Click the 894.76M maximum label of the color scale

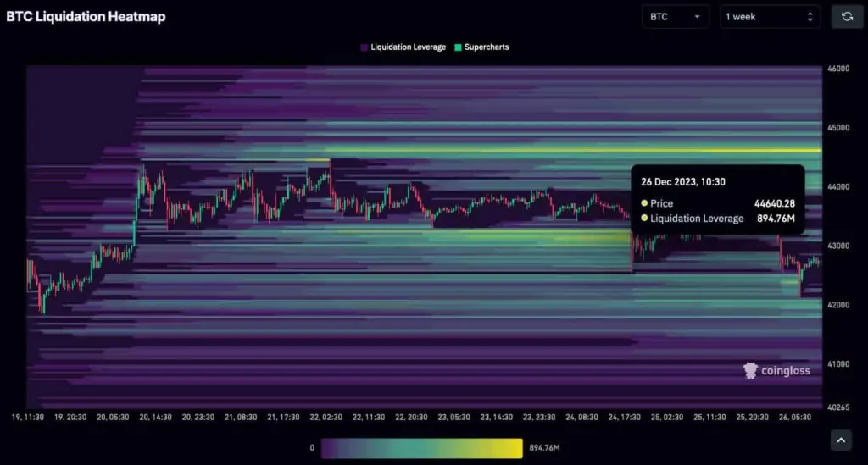(545, 448)
